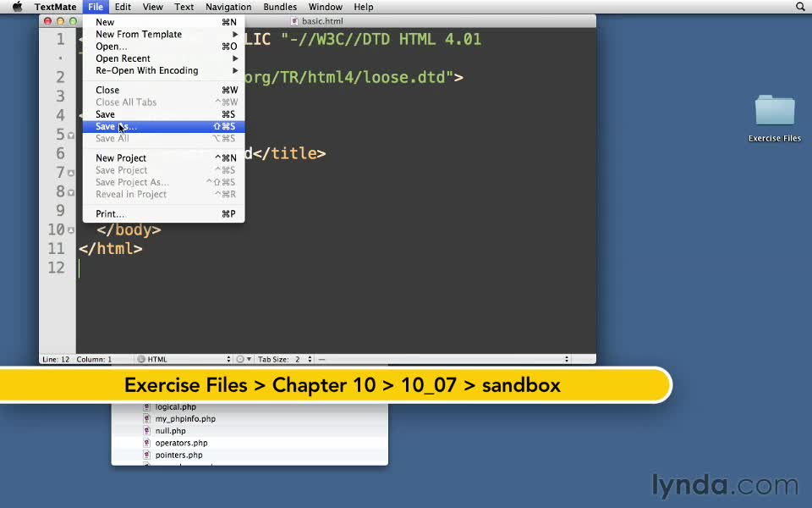Click the logical.php file icon in Finder window

click(x=146, y=407)
